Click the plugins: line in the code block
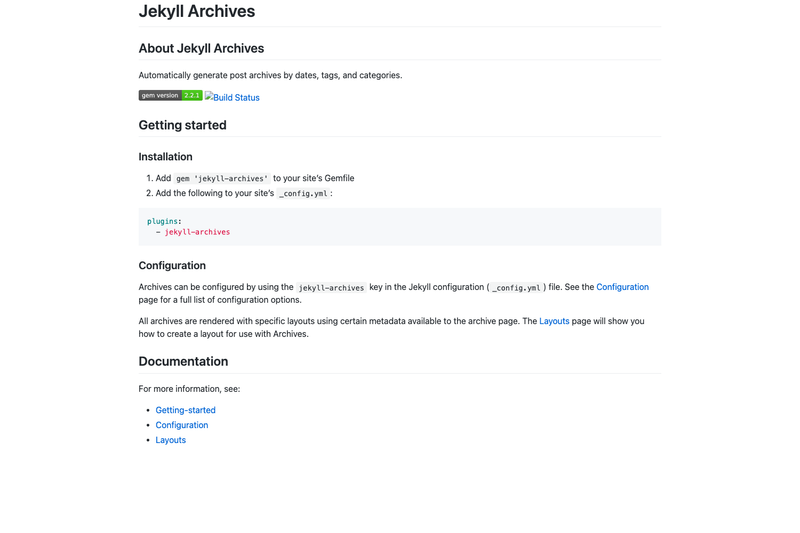The image size is (800, 533). coord(164,221)
